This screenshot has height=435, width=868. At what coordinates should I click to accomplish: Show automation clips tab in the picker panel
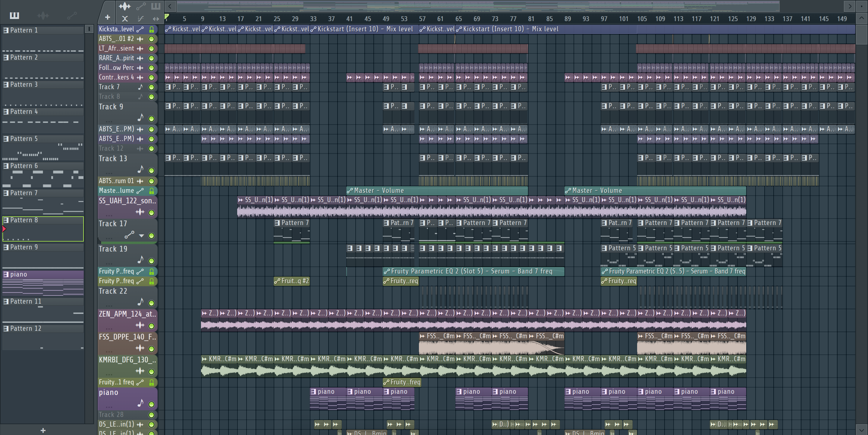click(72, 15)
